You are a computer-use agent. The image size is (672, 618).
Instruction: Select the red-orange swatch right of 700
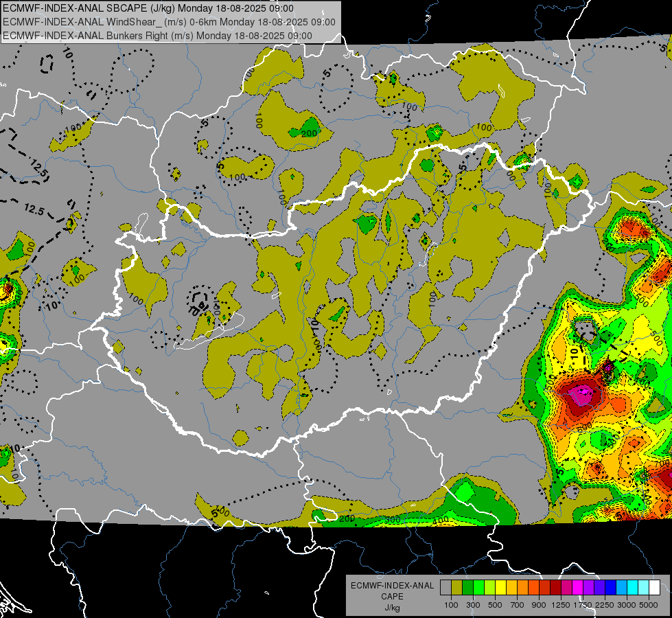pos(533,588)
